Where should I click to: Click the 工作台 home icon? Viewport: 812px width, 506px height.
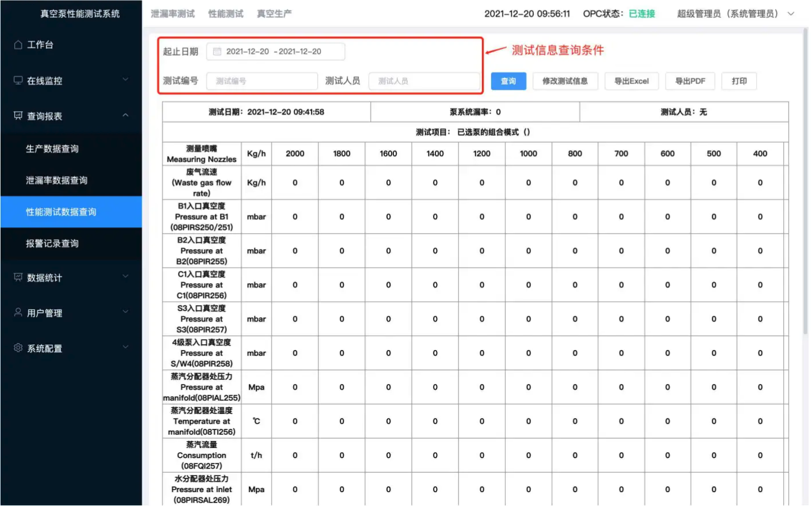click(x=18, y=44)
